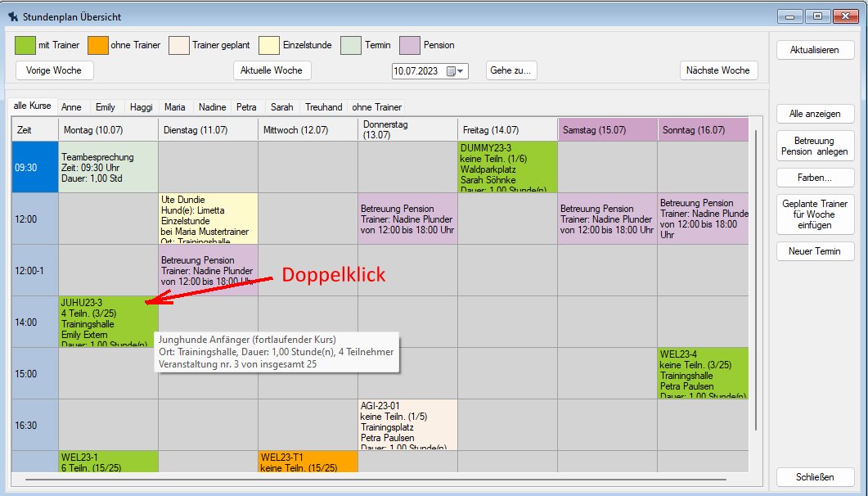Click the orange 'ohne Trainer' color swatch
868x496 pixels.
click(97, 45)
